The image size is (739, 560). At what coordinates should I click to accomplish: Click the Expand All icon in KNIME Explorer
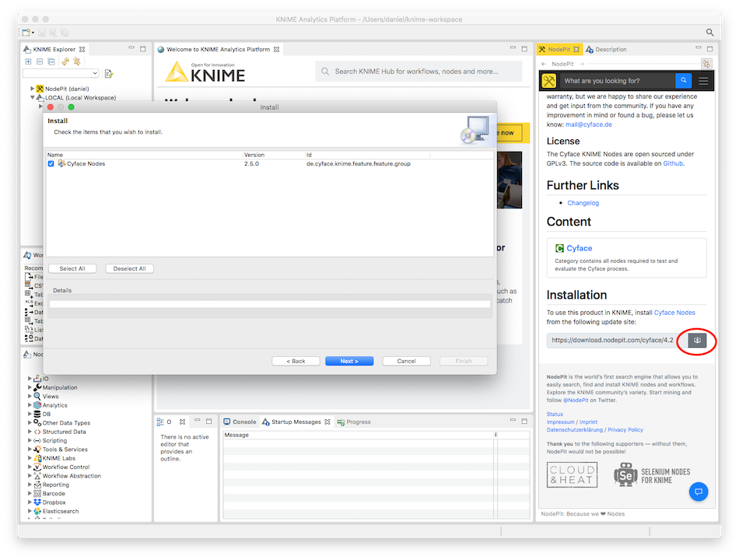[x=29, y=61]
